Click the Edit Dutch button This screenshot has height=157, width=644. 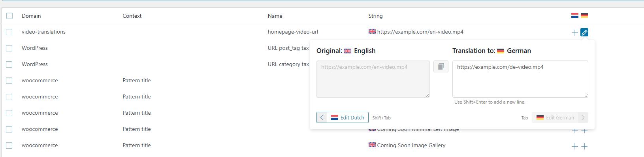(x=343, y=117)
